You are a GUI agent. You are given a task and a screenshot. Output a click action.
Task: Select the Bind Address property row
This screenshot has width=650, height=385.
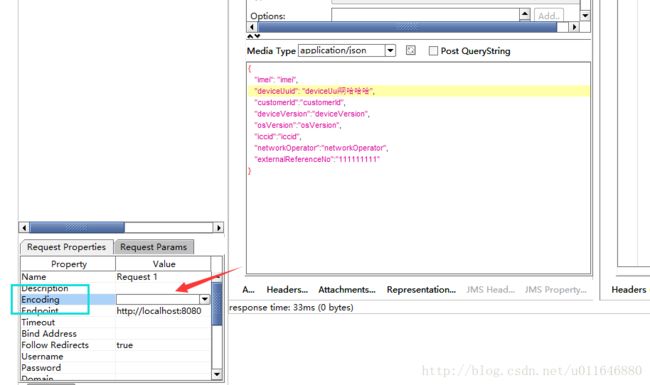pos(116,334)
